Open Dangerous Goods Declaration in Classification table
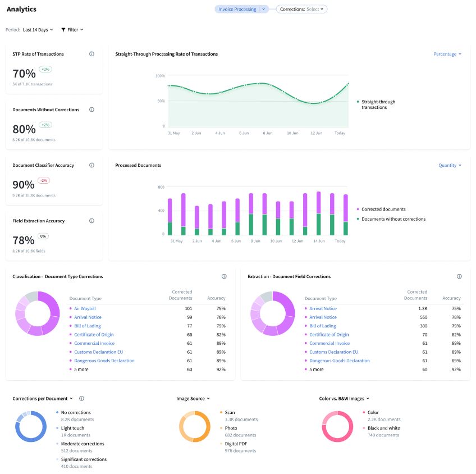The width and height of the screenshot is (476, 474). point(104,361)
